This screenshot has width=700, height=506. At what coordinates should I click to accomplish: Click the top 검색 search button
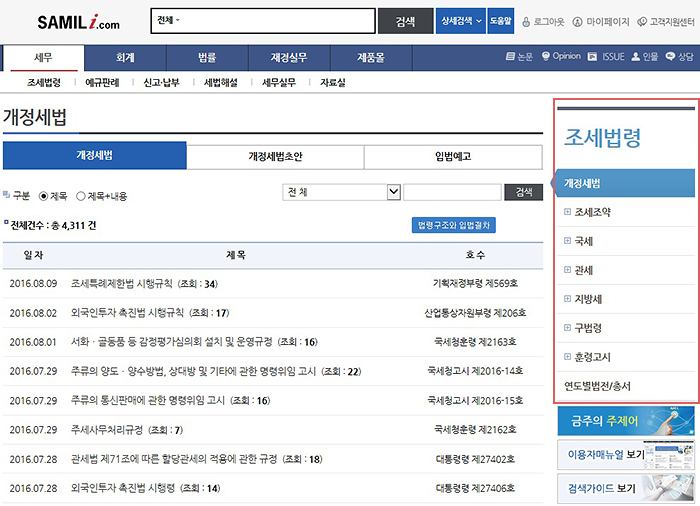pyautogui.click(x=405, y=21)
